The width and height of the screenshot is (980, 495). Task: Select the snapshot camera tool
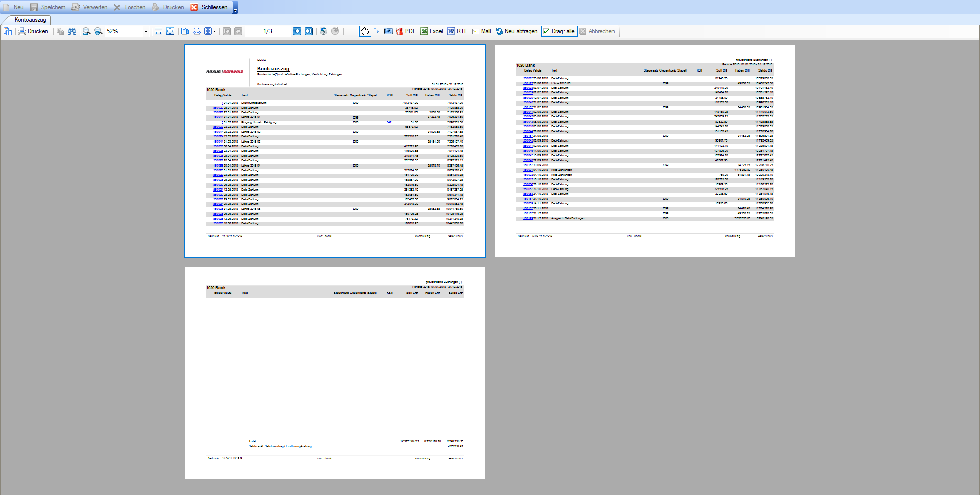[388, 31]
